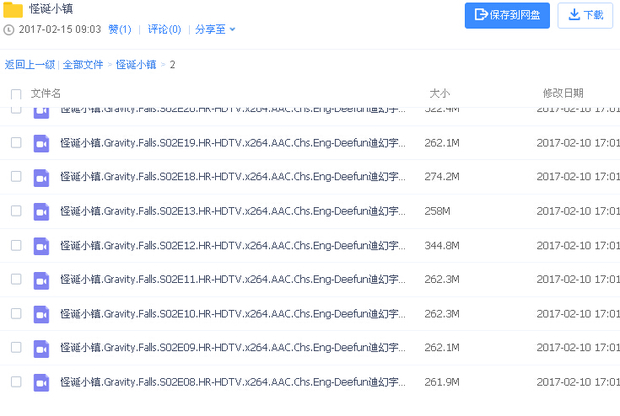Click the 261.9M size value
This screenshot has width=620, height=416.
click(442, 382)
